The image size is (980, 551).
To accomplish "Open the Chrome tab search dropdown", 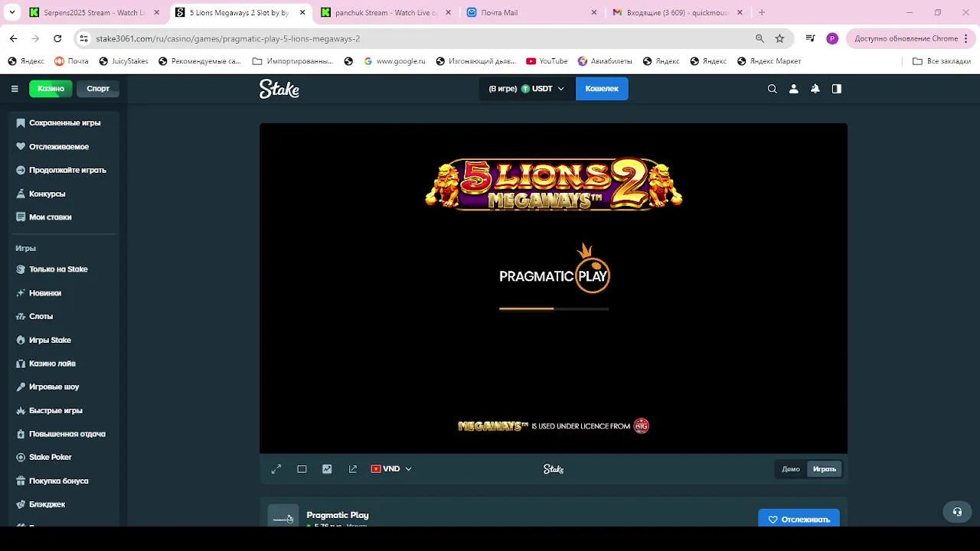I will tap(11, 12).
